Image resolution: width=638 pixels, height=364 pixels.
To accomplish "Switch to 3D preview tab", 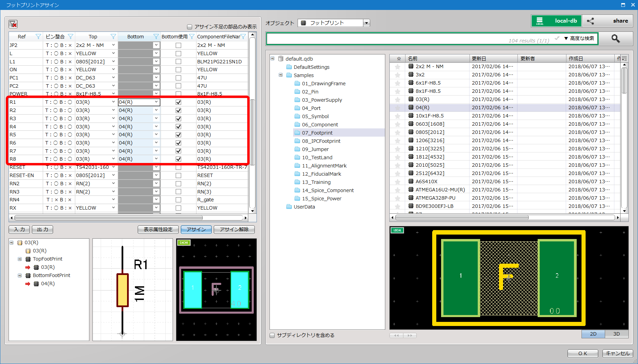I will 616,334.
